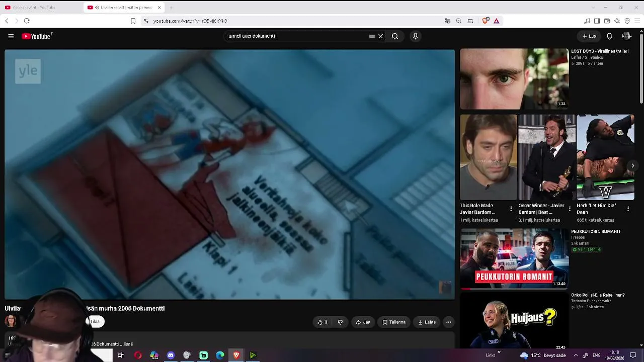
Task: Click the Luo create button
Action: pos(589,36)
